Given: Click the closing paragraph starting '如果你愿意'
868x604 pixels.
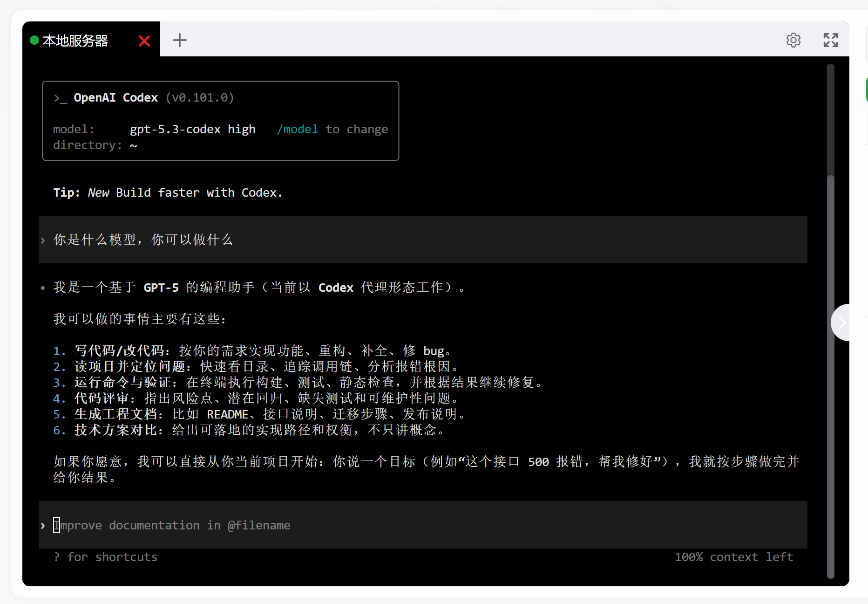Looking at the screenshot, I should 426,469.
